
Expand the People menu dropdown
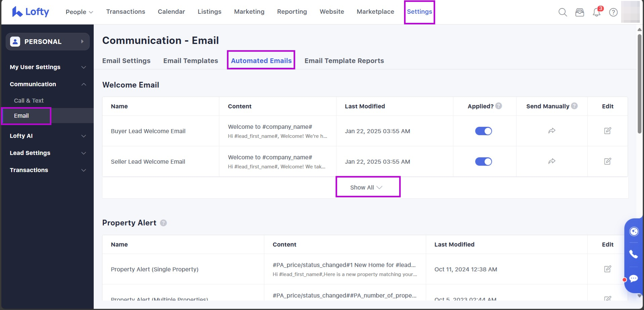(x=79, y=12)
